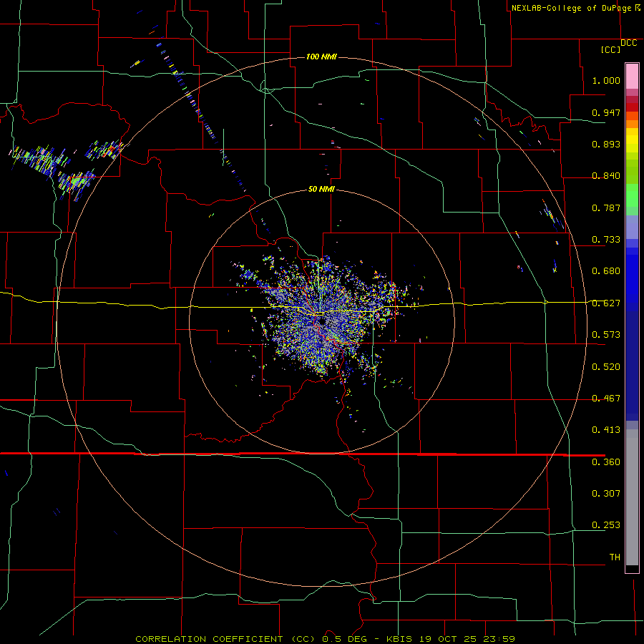Click the 0.627 color scale value
The image size is (644, 644).
(x=606, y=303)
